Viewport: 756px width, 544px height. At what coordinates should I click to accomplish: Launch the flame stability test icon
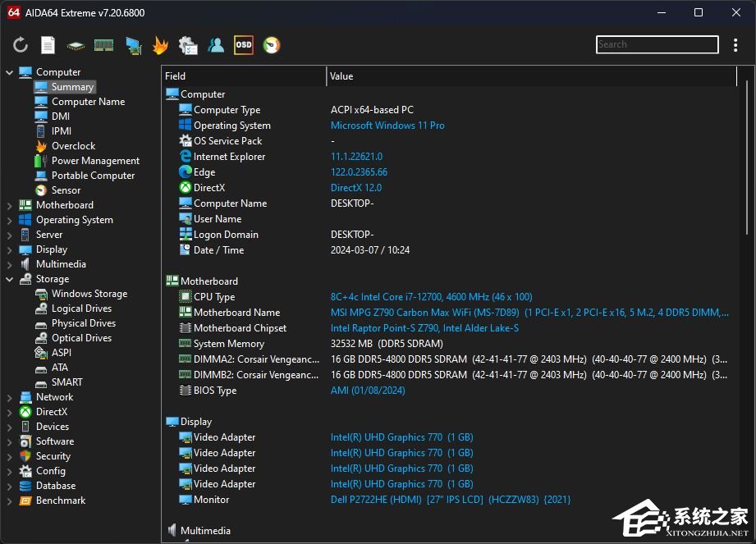click(x=161, y=46)
